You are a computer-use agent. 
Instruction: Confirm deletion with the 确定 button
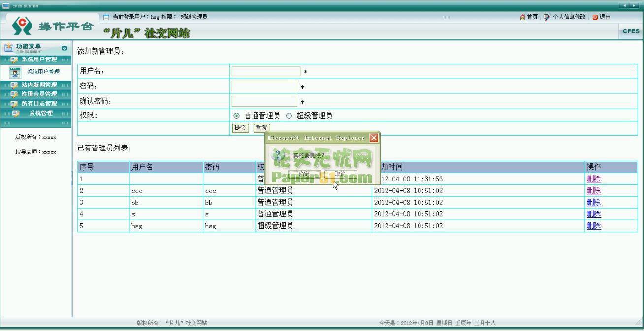click(x=304, y=175)
